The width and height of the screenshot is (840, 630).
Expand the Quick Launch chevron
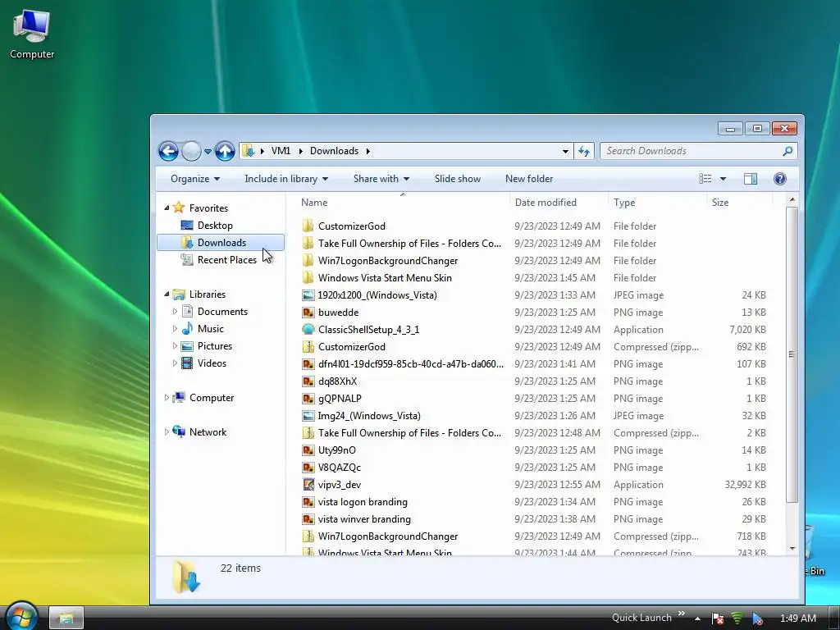click(x=682, y=614)
